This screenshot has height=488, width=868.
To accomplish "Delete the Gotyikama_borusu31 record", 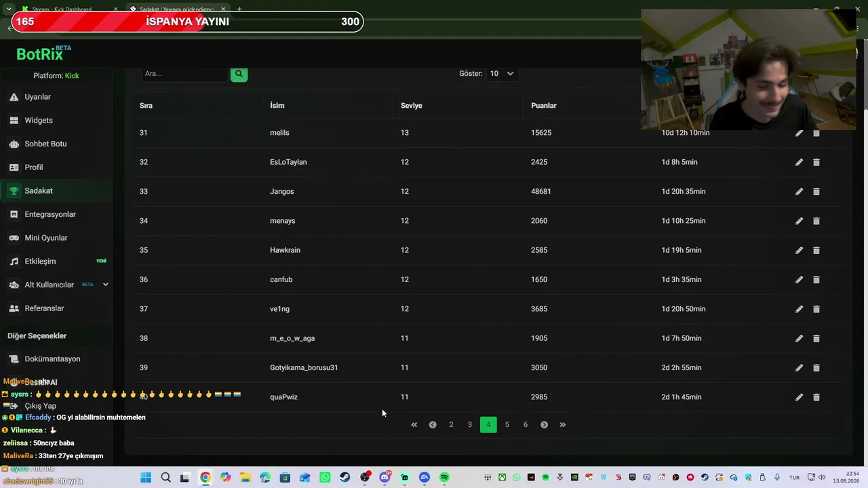I will 816,368.
